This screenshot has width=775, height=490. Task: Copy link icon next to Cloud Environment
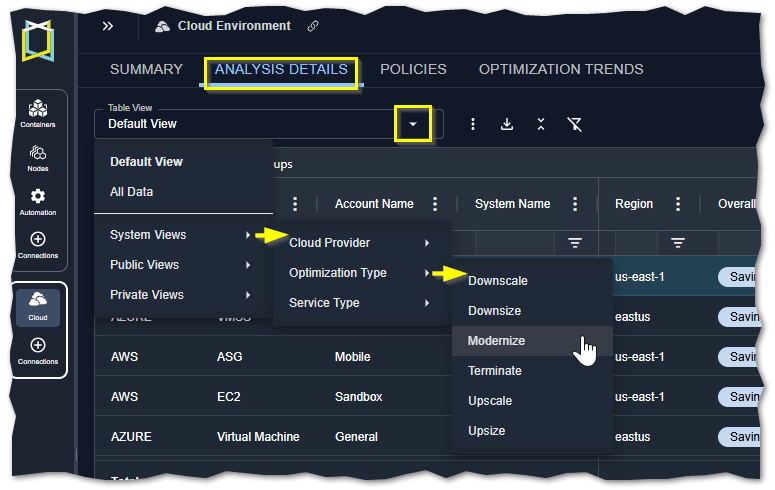coord(313,26)
